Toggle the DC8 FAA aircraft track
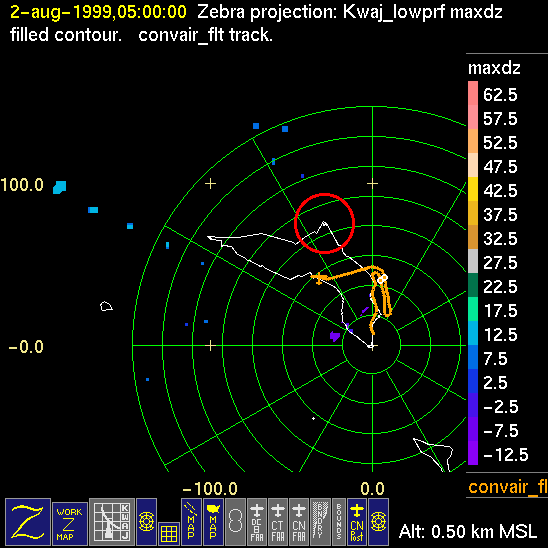 (x=257, y=521)
